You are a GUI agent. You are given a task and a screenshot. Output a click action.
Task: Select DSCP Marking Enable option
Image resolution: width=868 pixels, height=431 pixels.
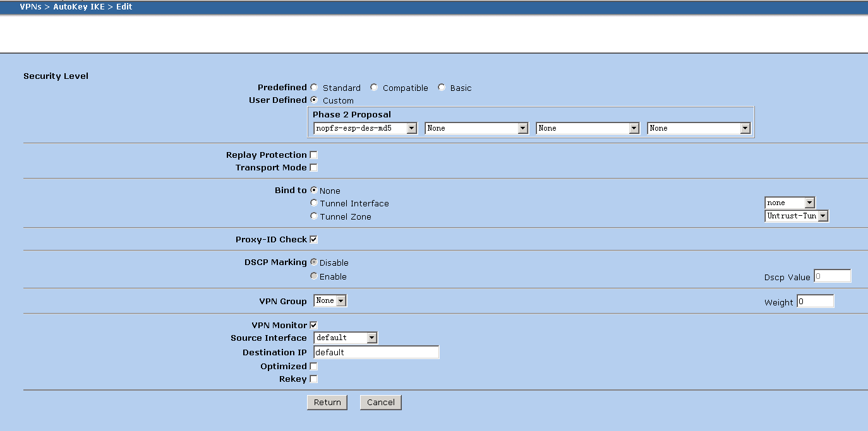click(x=314, y=276)
